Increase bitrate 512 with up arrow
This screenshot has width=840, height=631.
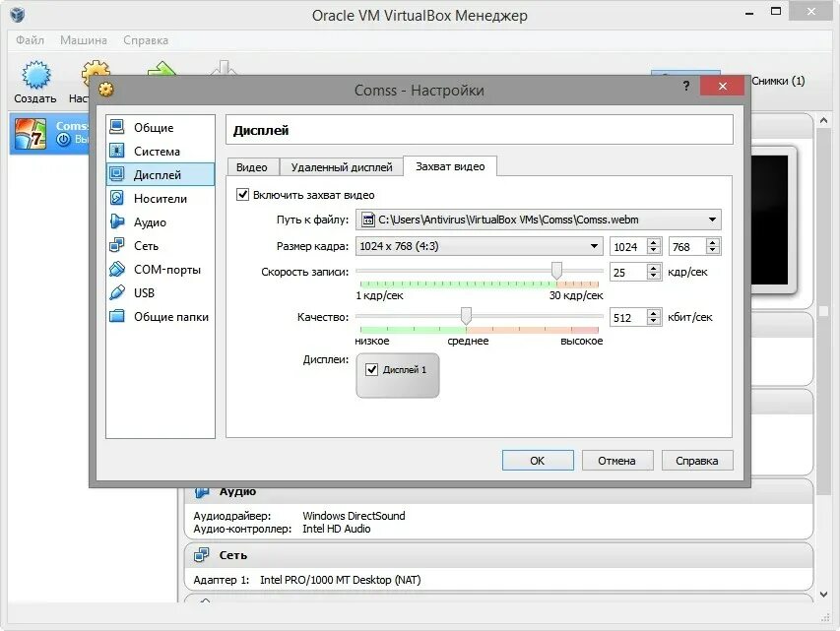click(x=653, y=313)
